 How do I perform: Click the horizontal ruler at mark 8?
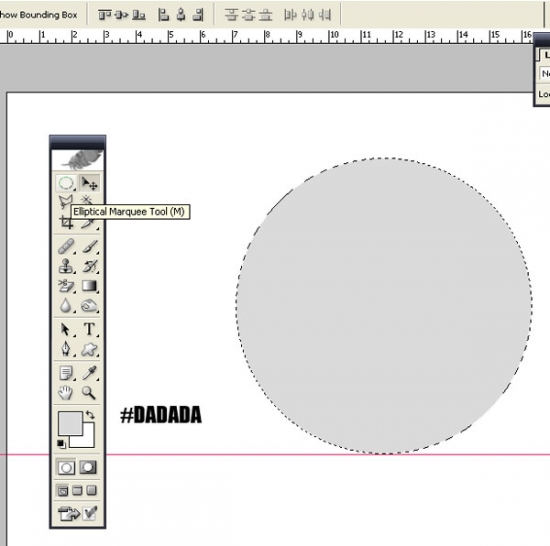(x=267, y=35)
